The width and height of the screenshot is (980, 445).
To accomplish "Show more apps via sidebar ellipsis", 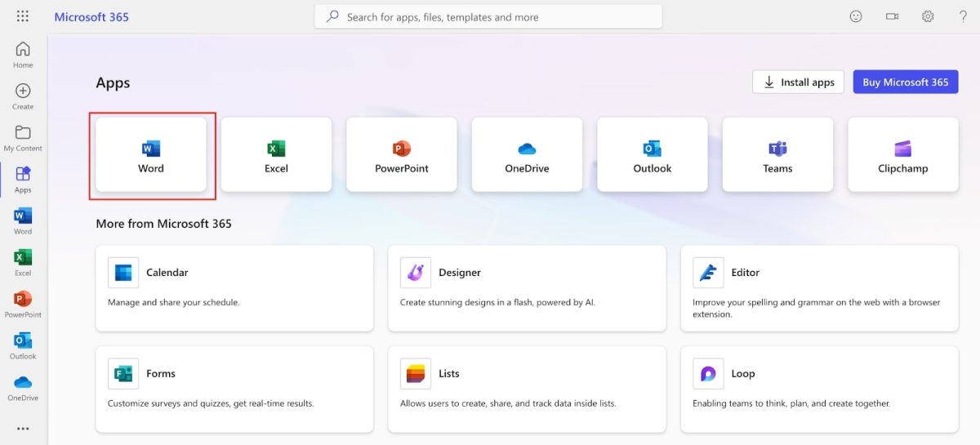I will [23, 428].
